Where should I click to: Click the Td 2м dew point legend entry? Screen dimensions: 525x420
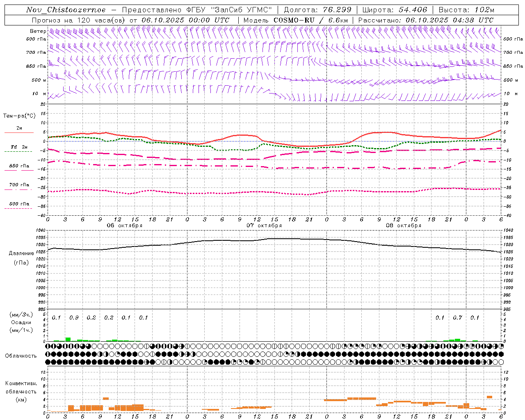pos(19,147)
